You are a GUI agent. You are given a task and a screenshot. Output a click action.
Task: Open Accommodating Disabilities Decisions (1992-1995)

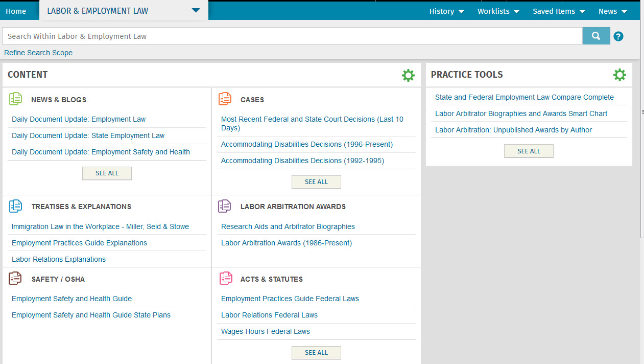pyautogui.click(x=302, y=161)
